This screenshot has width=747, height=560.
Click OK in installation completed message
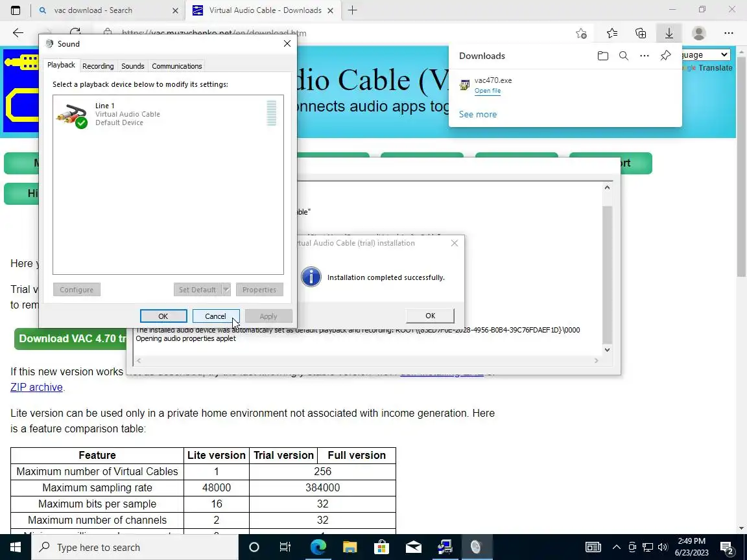pyautogui.click(x=430, y=316)
